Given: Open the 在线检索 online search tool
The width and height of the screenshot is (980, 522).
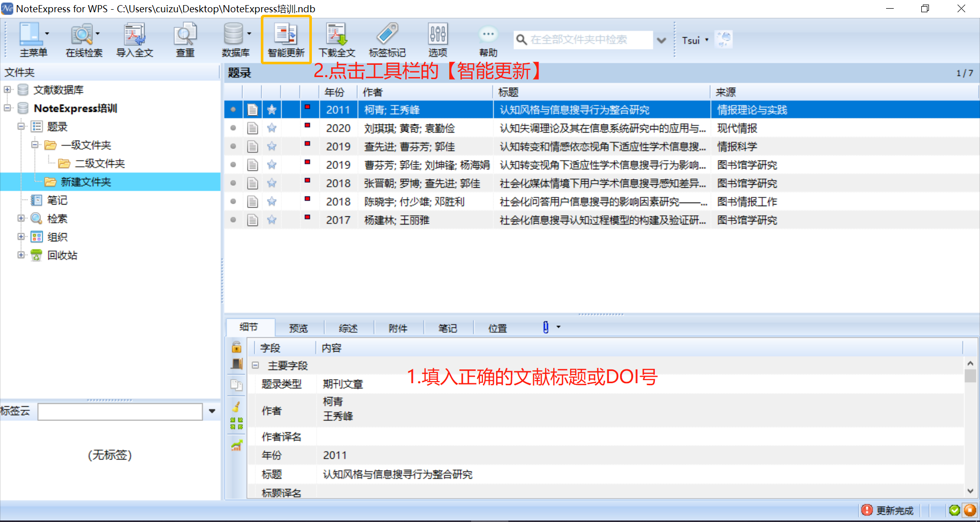Looking at the screenshot, I should (83, 39).
